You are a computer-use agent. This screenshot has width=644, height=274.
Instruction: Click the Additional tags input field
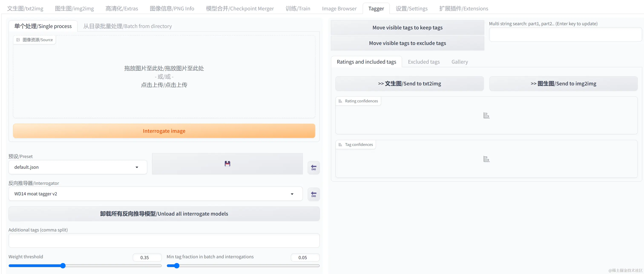pos(164,241)
